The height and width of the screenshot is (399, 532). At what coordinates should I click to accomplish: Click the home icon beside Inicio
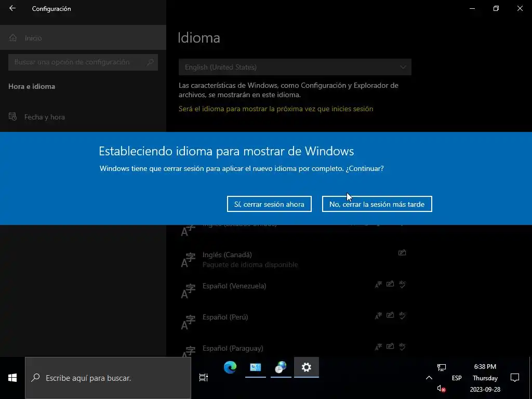point(13,37)
